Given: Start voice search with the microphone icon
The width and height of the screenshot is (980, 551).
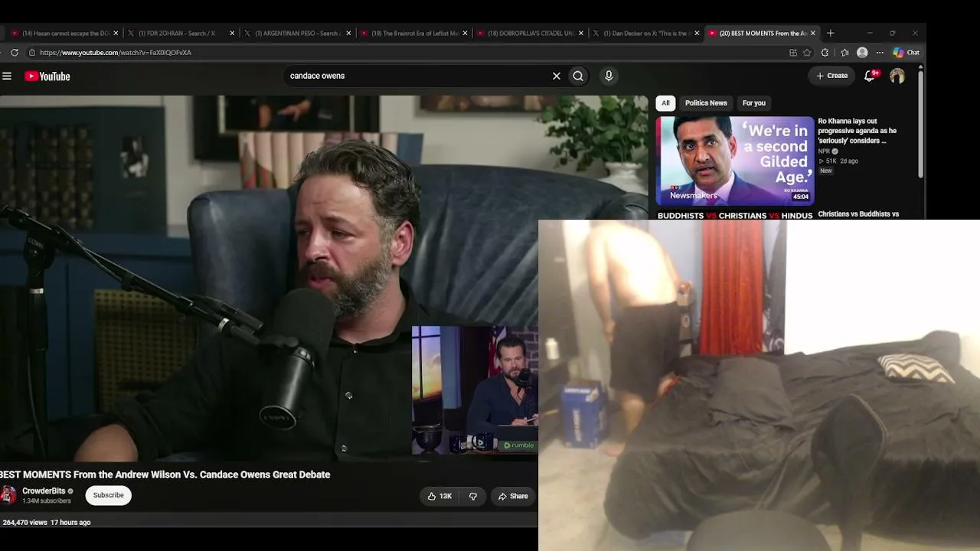Looking at the screenshot, I should 609,76.
